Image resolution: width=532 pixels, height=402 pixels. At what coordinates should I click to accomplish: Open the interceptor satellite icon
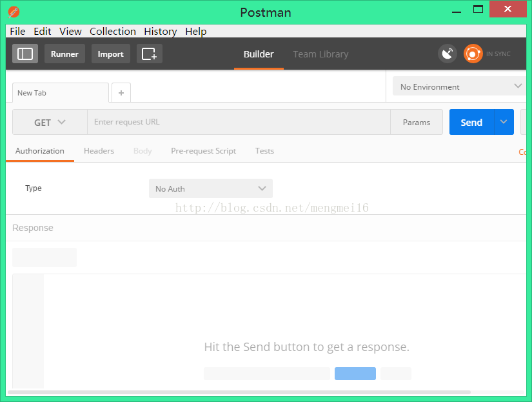(x=447, y=54)
